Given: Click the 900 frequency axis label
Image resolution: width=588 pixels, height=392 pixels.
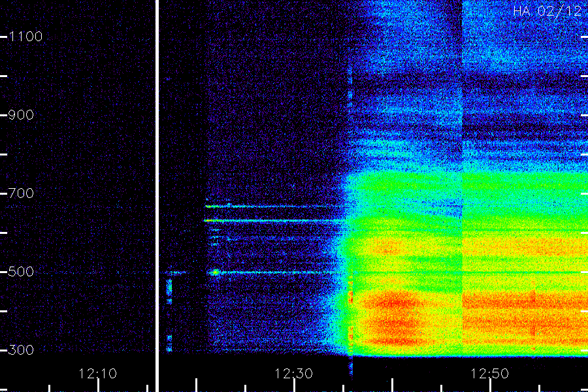Looking at the screenshot, I should [21, 115].
